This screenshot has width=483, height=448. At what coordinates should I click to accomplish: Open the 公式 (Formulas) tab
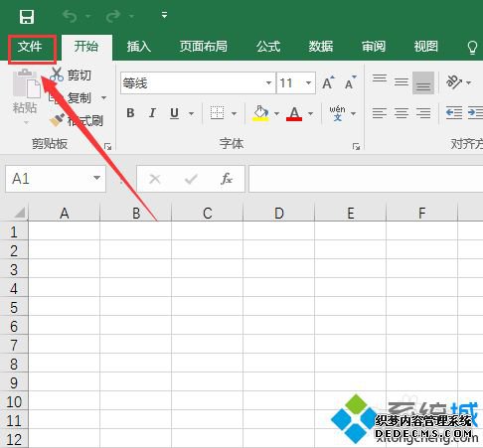[268, 47]
